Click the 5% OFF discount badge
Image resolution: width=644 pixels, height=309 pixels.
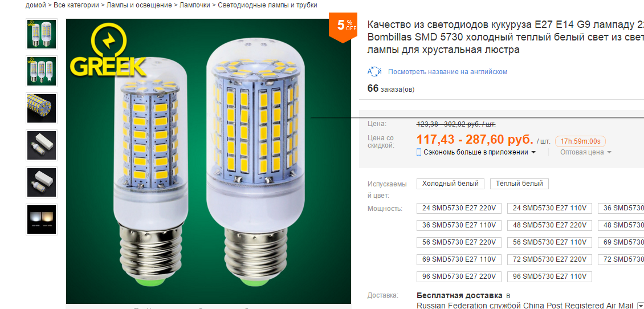(343, 27)
